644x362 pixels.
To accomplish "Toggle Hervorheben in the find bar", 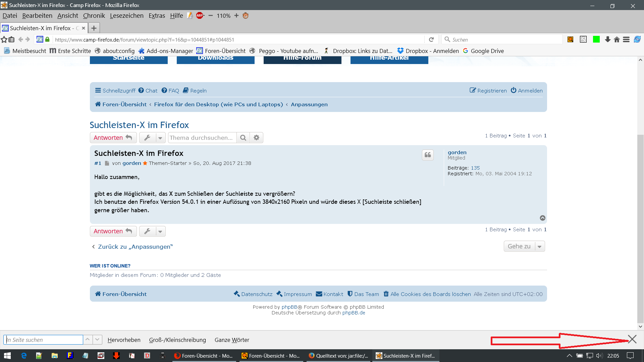I will click(124, 340).
